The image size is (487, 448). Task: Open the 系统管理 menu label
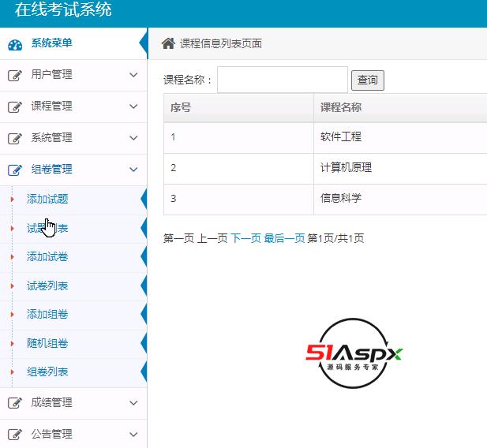[51, 137]
